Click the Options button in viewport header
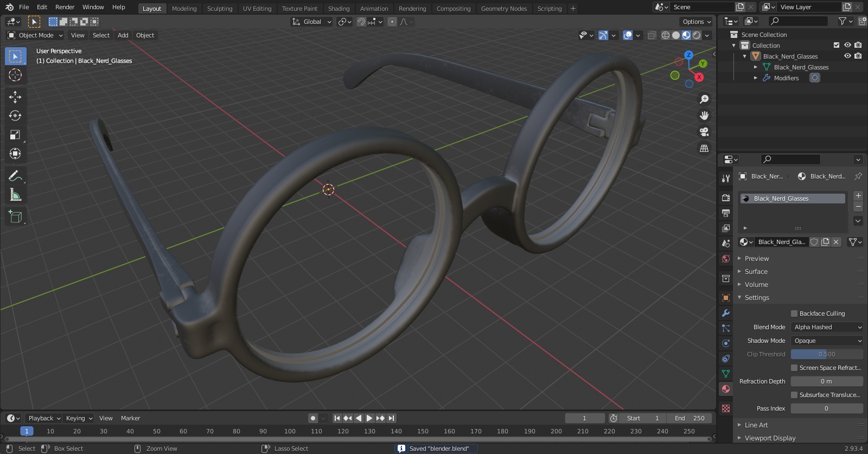This screenshot has height=454, width=868. 696,22
